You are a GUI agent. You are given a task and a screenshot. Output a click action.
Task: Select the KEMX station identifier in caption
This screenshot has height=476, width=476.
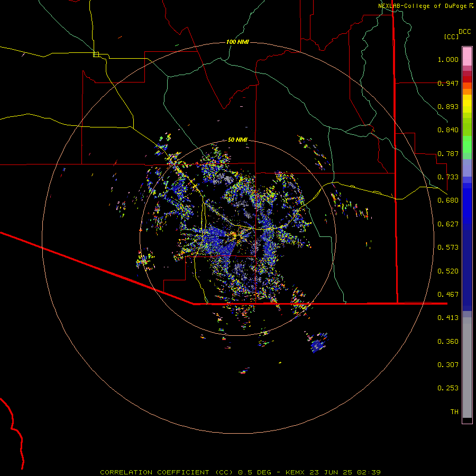(x=296, y=472)
